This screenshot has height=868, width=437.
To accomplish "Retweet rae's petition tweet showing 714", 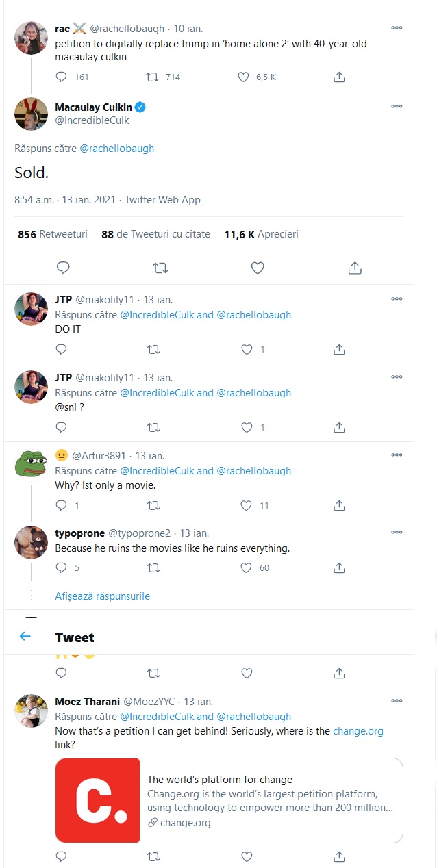I will pos(154,77).
